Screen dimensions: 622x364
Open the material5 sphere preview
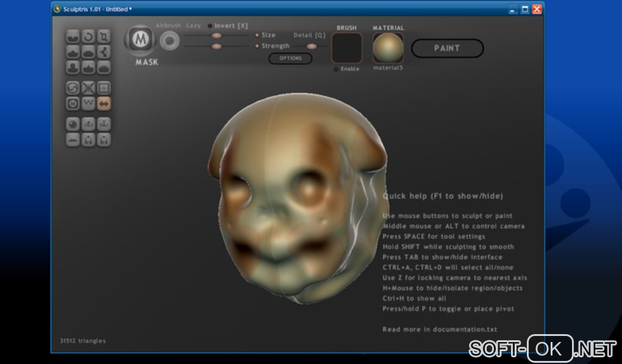(x=388, y=48)
